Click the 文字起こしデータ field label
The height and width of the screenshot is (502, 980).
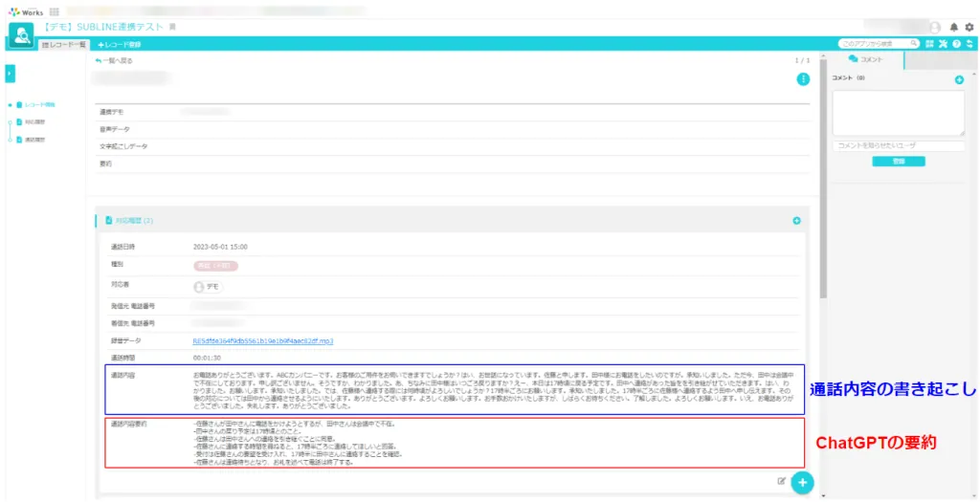pyautogui.click(x=123, y=146)
